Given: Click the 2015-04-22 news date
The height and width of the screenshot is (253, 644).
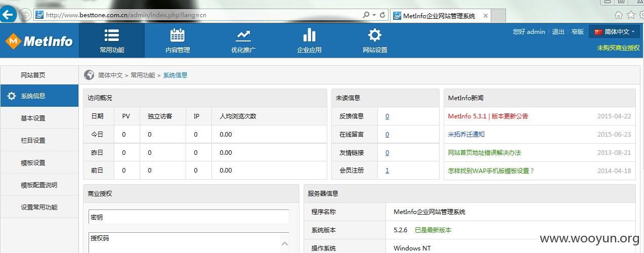Looking at the screenshot, I should click(x=614, y=116).
